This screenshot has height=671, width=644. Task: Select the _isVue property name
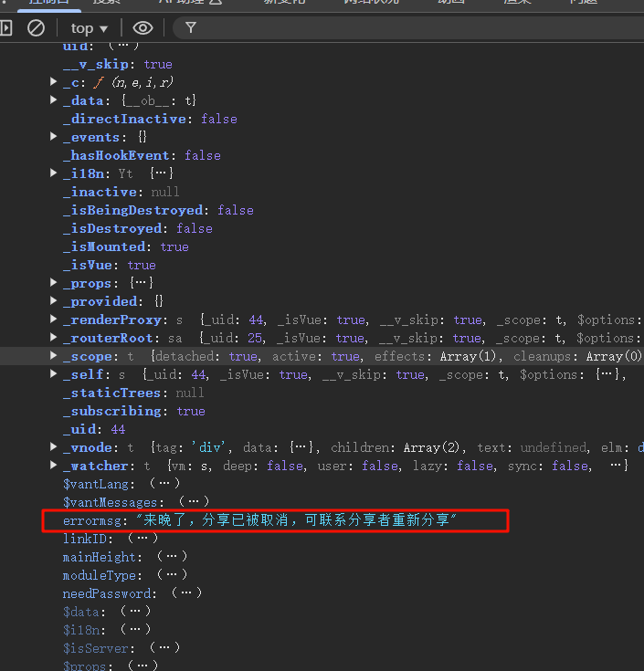88,265
